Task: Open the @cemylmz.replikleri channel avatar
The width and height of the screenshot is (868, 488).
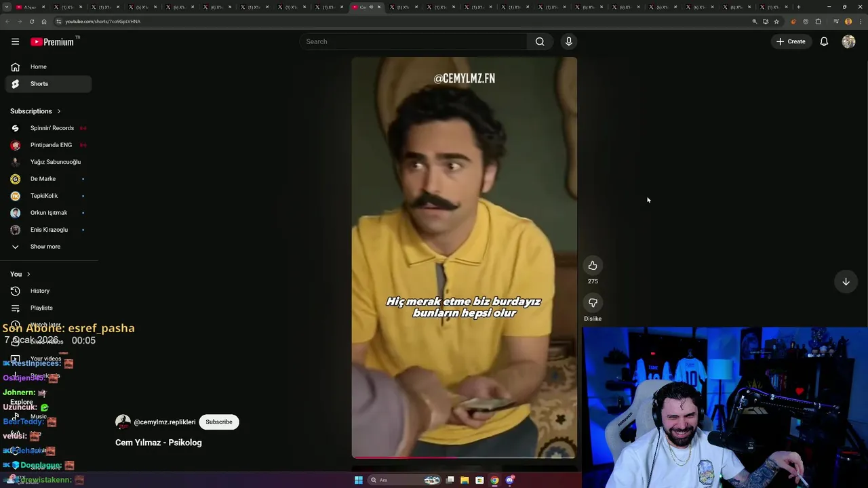Action: click(123, 422)
